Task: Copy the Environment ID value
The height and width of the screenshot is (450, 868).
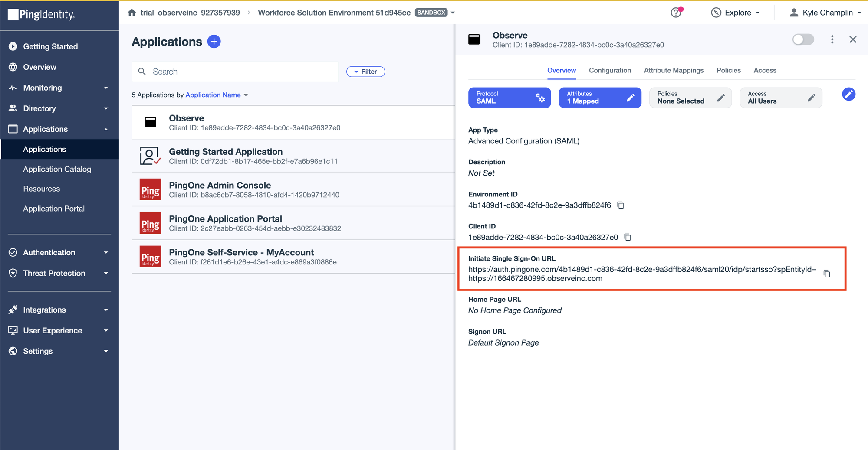Action: [x=621, y=205]
